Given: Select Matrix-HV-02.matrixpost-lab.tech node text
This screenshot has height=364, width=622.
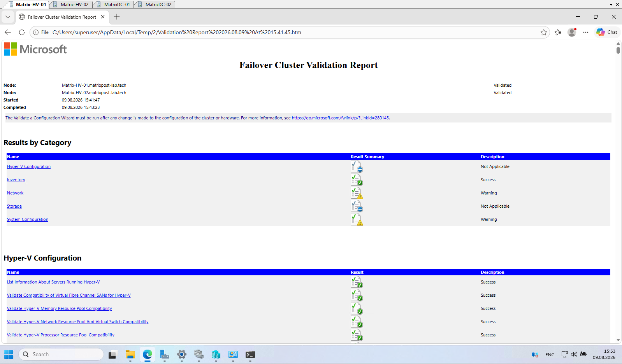Looking at the screenshot, I should (x=94, y=93).
